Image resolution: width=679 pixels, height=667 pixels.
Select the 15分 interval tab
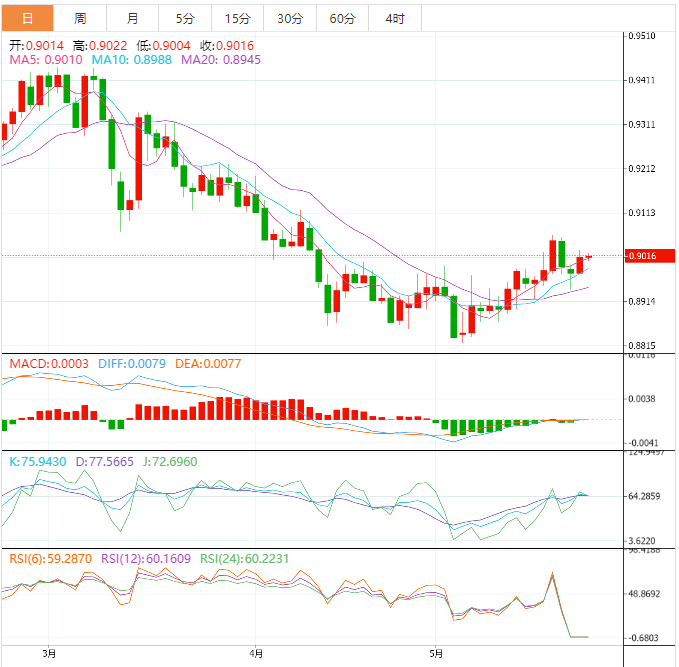click(238, 18)
